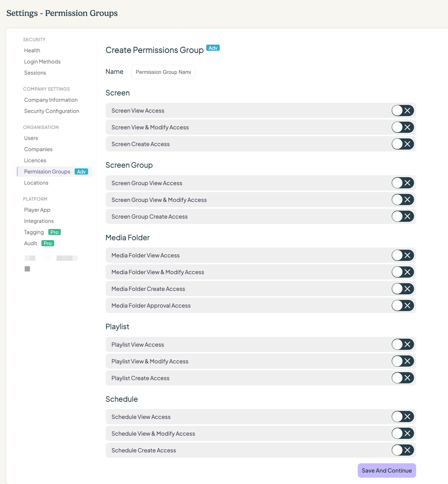Go to Player App settings

pyautogui.click(x=37, y=210)
